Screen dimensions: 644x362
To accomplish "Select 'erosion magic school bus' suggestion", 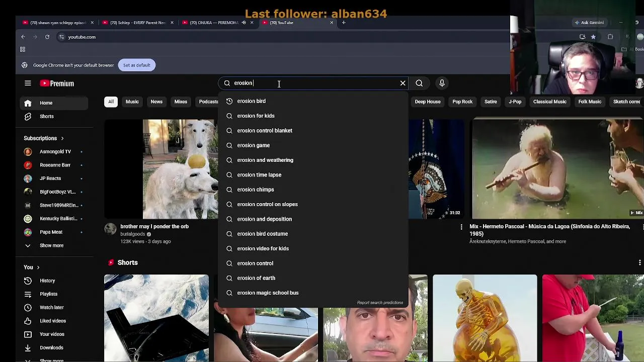I will point(313,293).
